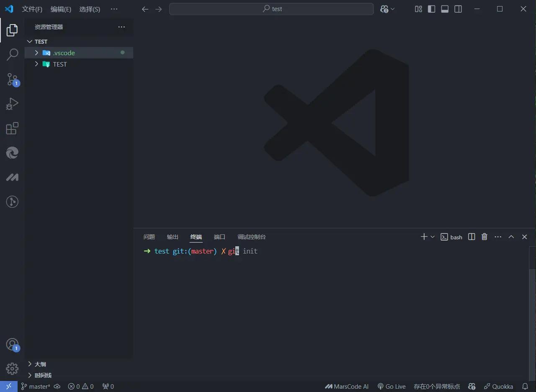Open notifications bell in status bar

coord(525,387)
